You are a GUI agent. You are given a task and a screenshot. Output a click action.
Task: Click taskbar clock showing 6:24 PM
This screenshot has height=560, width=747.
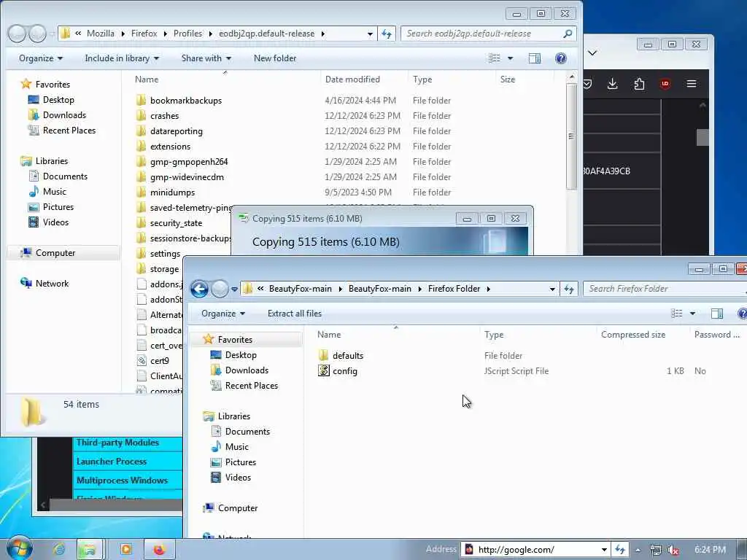pos(710,550)
